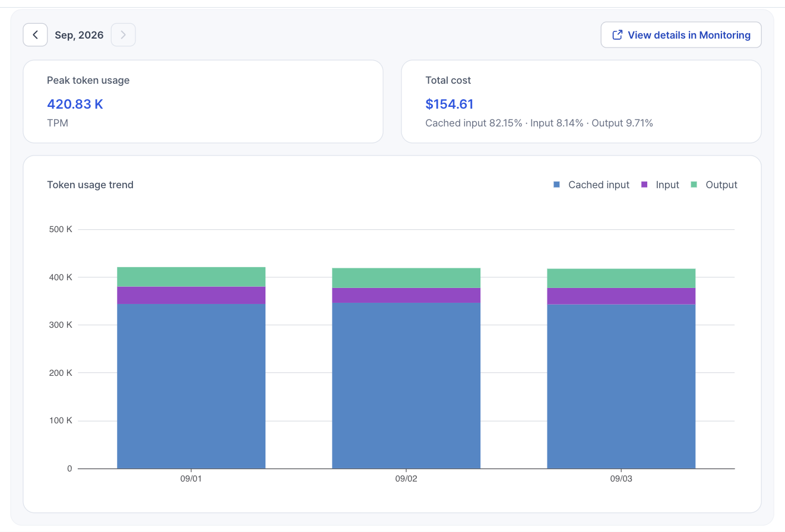785x532 pixels.
Task: Click the 09/02 axis date label
Action: [406, 479]
